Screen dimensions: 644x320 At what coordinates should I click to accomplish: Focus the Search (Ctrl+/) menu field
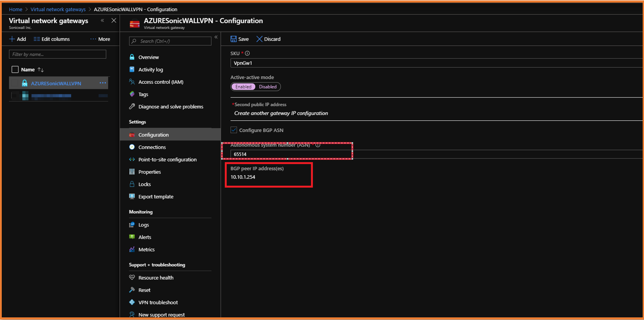click(170, 41)
